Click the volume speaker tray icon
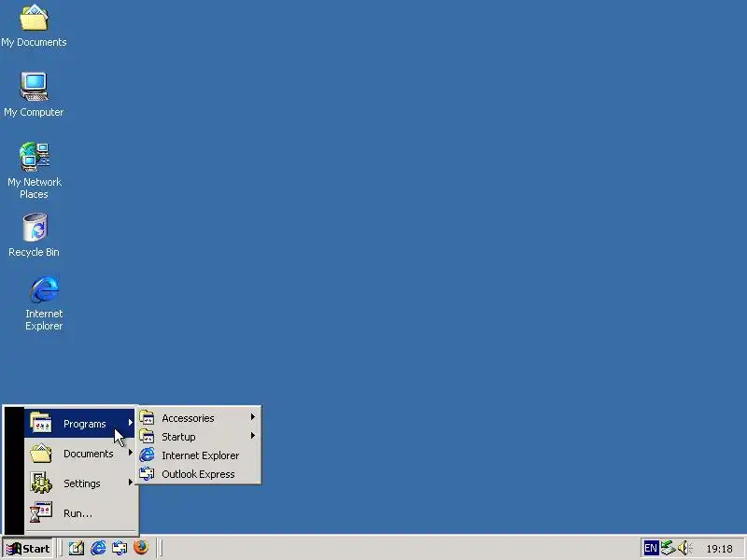 pyautogui.click(x=684, y=548)
